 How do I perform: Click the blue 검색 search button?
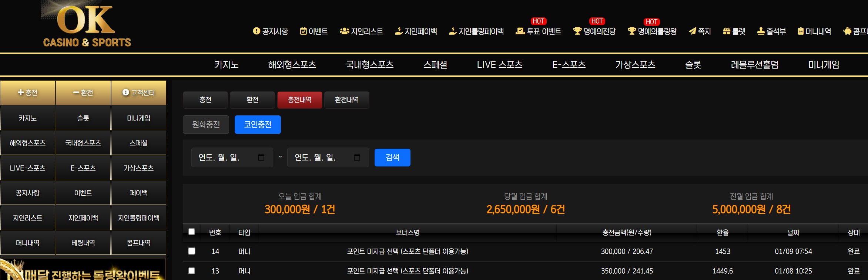[392, 158]
